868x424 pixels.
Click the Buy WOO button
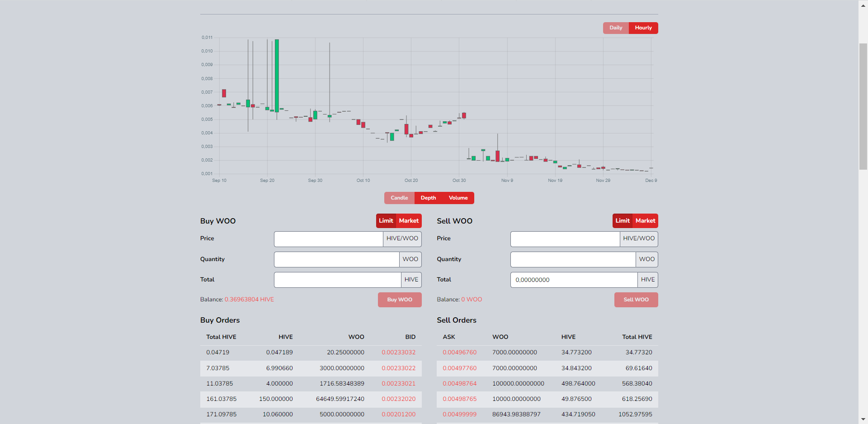pos(400,300)
